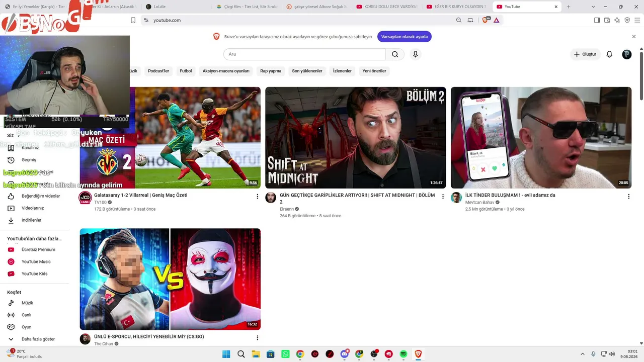Open the new tab plus button
The width and height of the screenshot is (644, 362).
(x=569, y=7)
